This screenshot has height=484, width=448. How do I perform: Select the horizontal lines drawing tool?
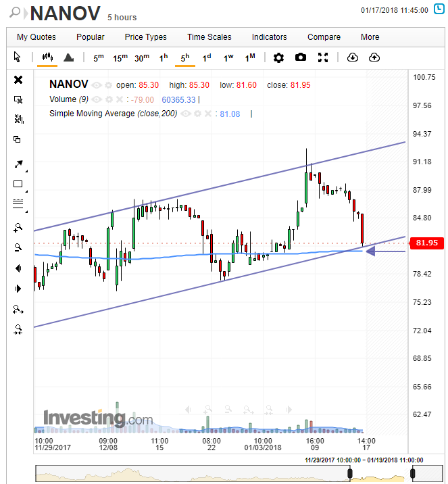click(18, 203)
